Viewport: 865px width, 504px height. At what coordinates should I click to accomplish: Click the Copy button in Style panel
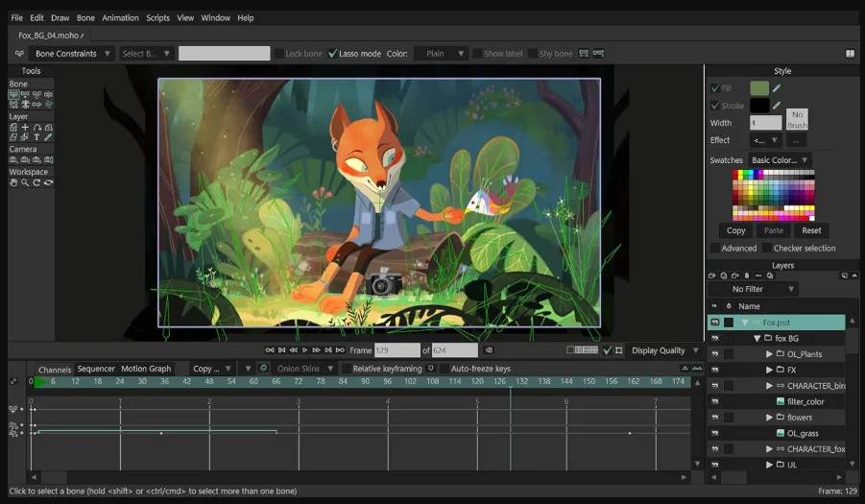coord(735,230)
